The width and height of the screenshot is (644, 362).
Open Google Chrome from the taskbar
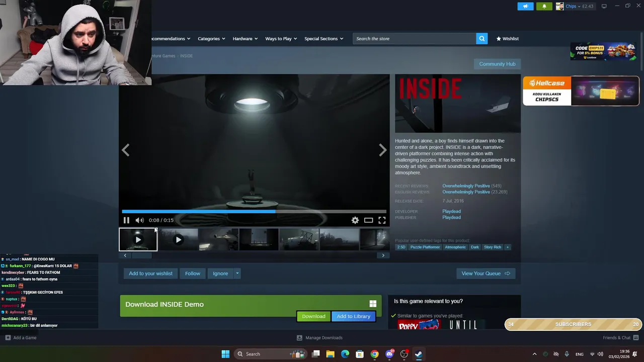tap(374, 354)
